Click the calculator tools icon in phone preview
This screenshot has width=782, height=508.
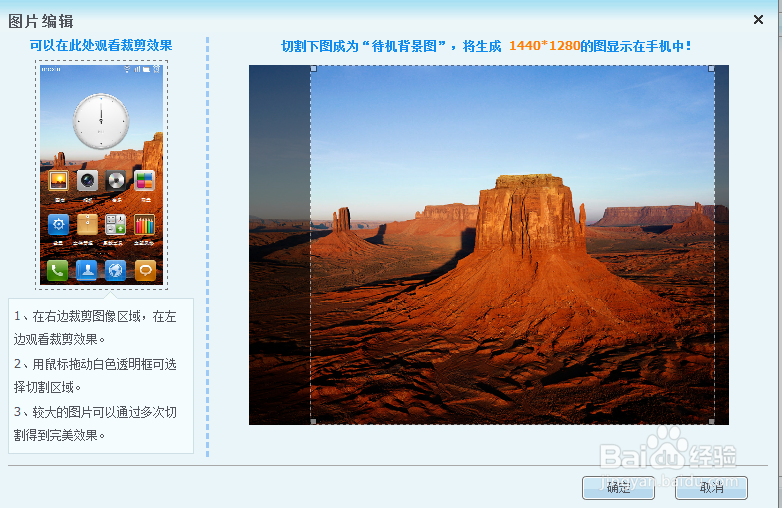tap(116, 224)
